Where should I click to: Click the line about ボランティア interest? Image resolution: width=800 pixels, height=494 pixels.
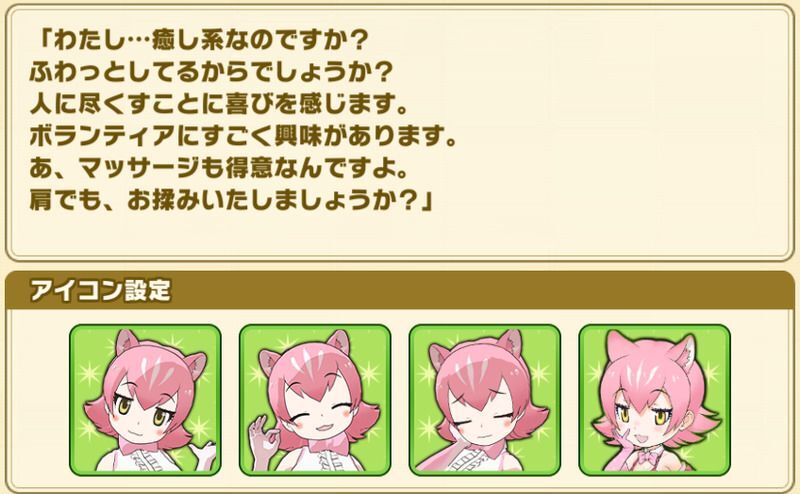click(x=243, y=137)
